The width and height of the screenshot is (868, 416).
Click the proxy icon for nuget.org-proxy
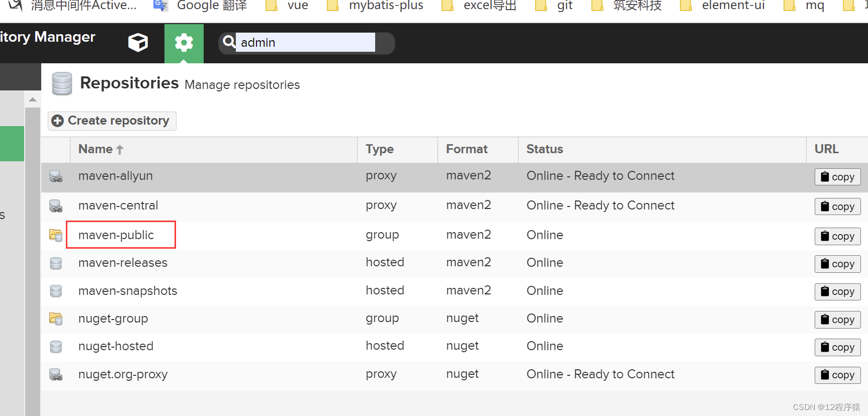point(56,375)
